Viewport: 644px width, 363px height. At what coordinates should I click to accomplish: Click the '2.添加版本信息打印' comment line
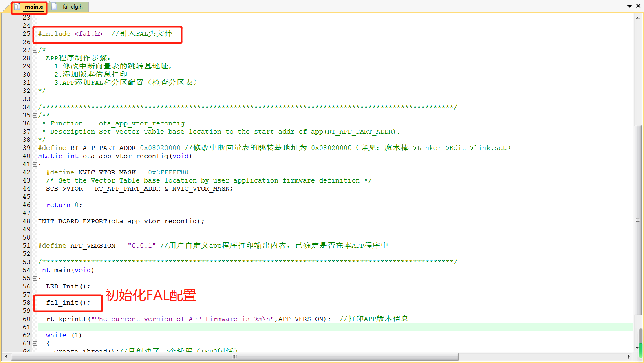click(91, 75)
